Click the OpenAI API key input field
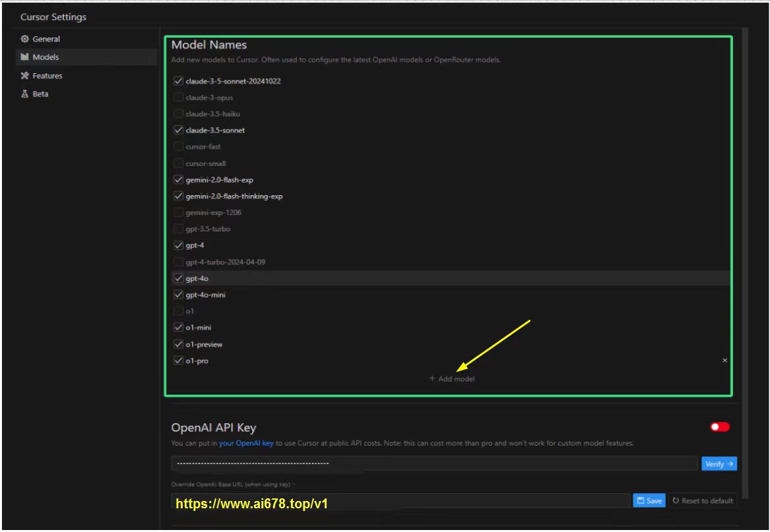Image resolution: width=770 pixels, height=532 pixels. tap(433, 463)
